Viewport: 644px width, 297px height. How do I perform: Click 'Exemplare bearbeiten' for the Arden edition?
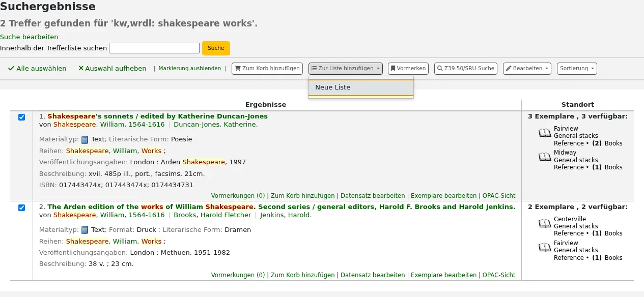(x=444, y=275)
